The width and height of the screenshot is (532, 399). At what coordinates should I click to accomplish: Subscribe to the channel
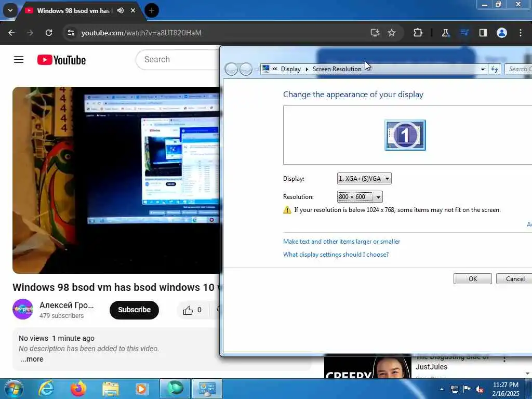[135, 310]
